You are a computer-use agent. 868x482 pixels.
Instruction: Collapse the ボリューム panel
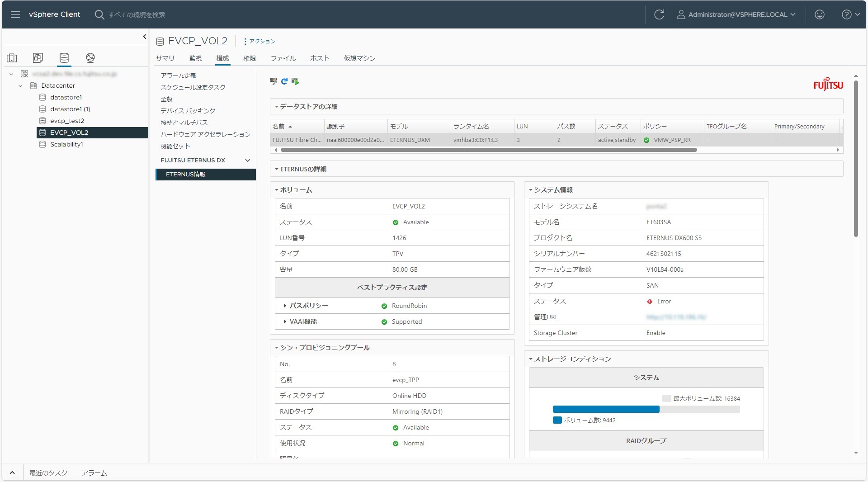[x=276, y=190]
